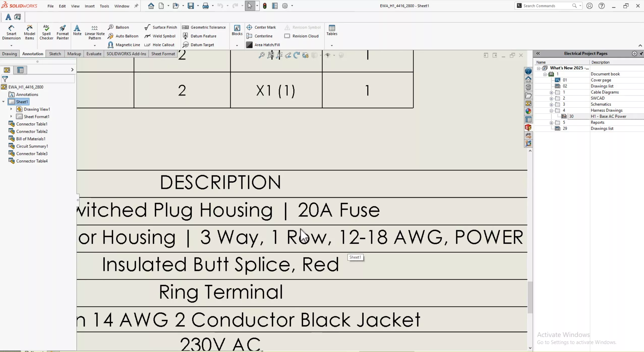
Task: Switch to the Annotation tab
Action: (x=32, y=54)
